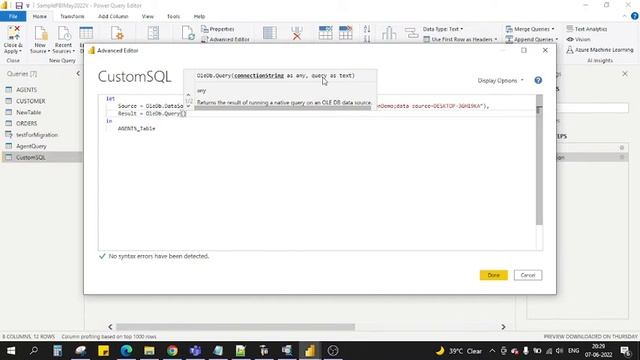Screen dimensions: 640x360
Task: Maximize the Advanced Editor dialog
Action: pyautogui.click(x=524, y=50)
